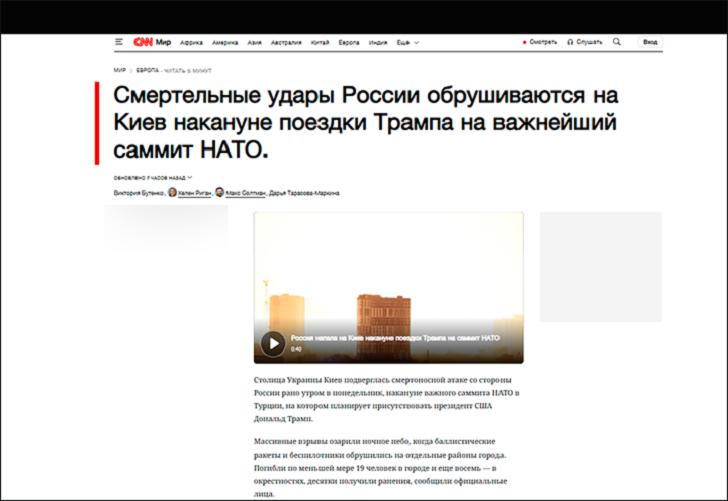Click the 0:40 video duration label

click(x=296, y=349)
